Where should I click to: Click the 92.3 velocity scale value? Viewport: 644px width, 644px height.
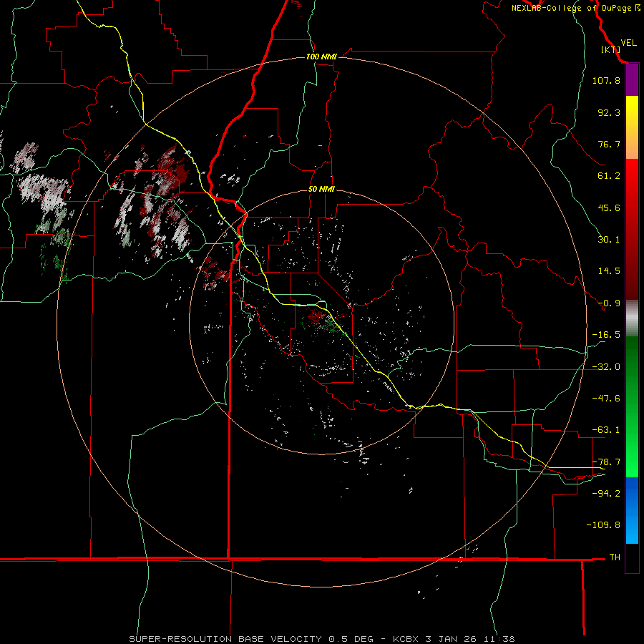pyautogui.click(x=609, y=112)
